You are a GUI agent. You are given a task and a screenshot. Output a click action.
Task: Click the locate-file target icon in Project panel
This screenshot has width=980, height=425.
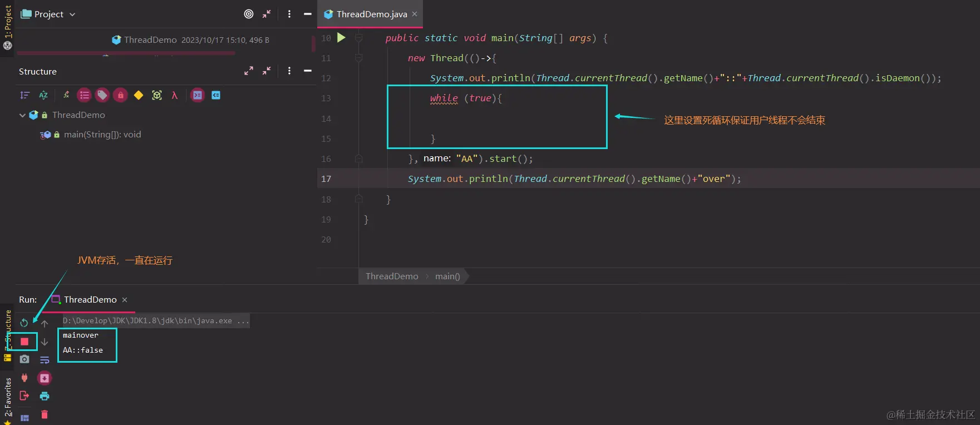tap(249, 14)
